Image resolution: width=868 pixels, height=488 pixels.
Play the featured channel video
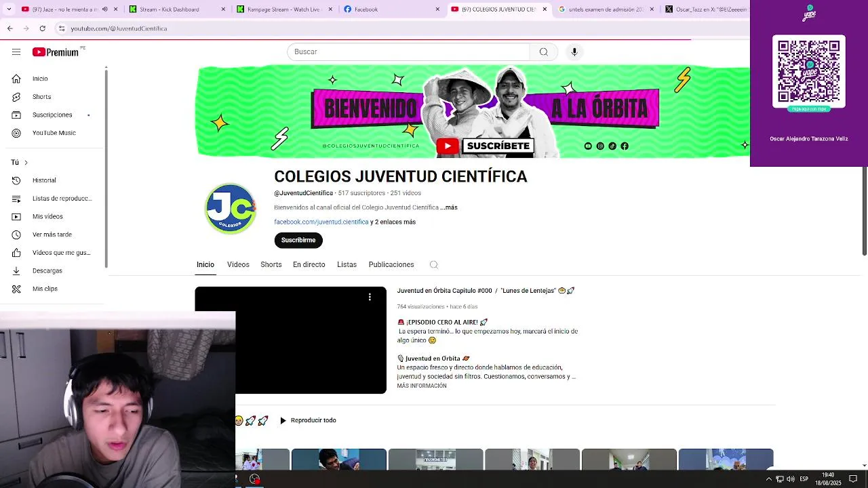coord(290,340)
